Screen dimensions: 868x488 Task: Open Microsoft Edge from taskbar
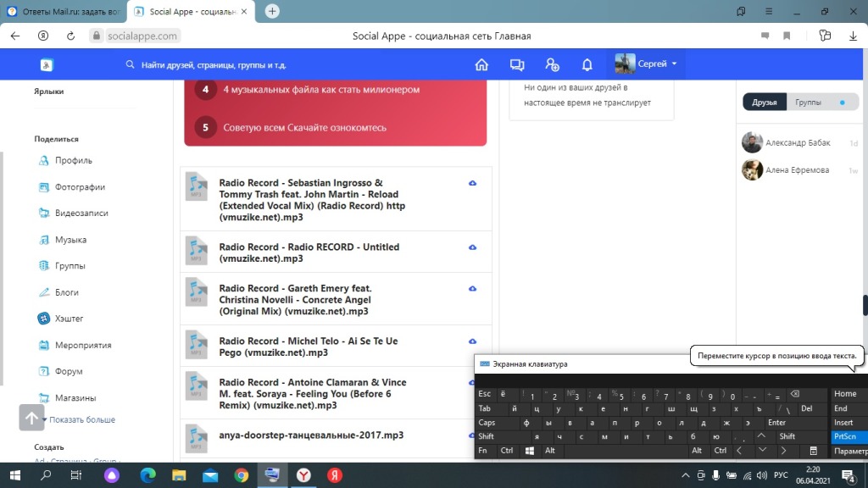(x=147, y=475)
